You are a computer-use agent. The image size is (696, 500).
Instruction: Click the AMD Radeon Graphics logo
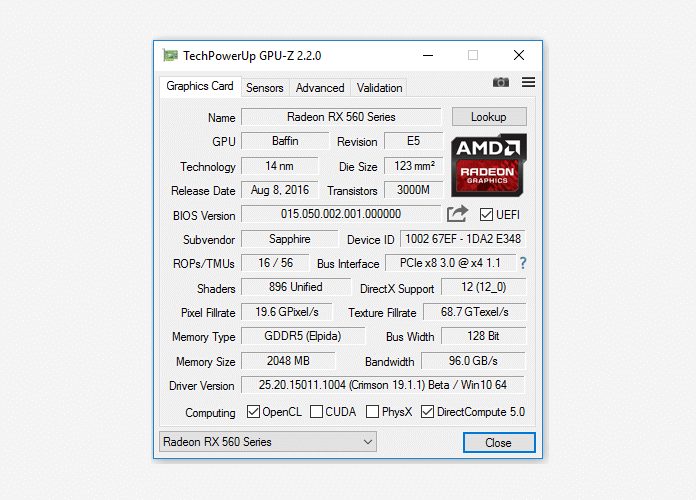(x=489, y=165)
